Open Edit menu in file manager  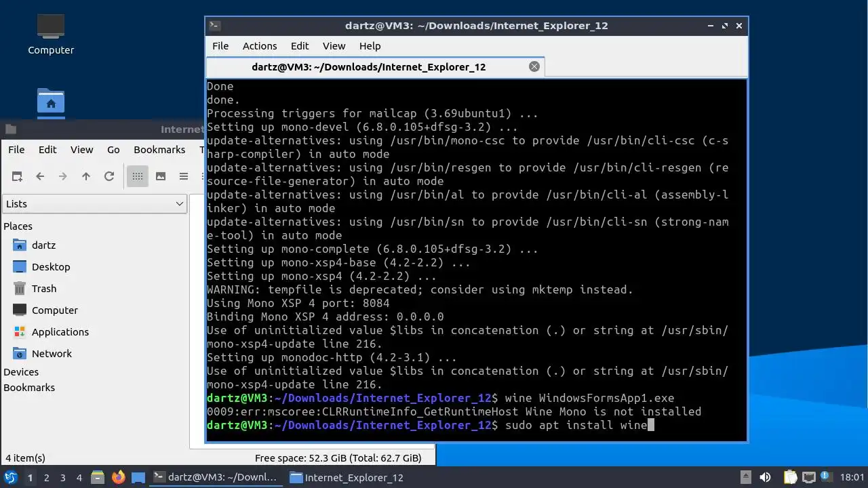tap(47, 150)
